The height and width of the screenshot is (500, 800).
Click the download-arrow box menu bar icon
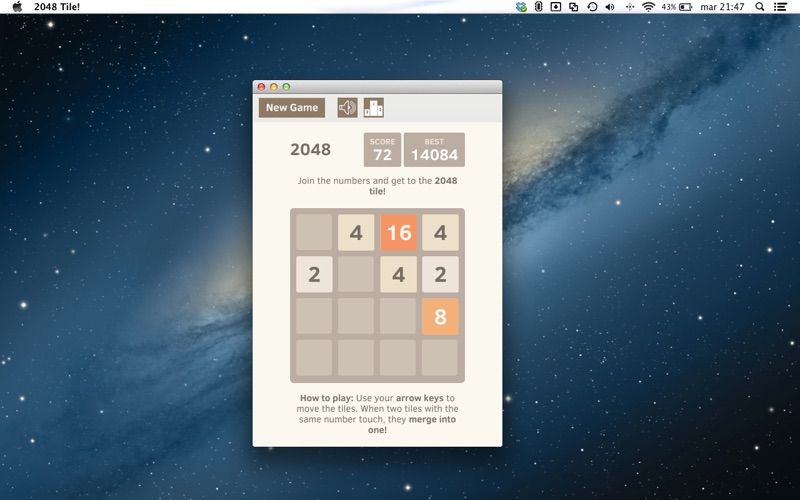pyautogui.click(x=556, y=7)
